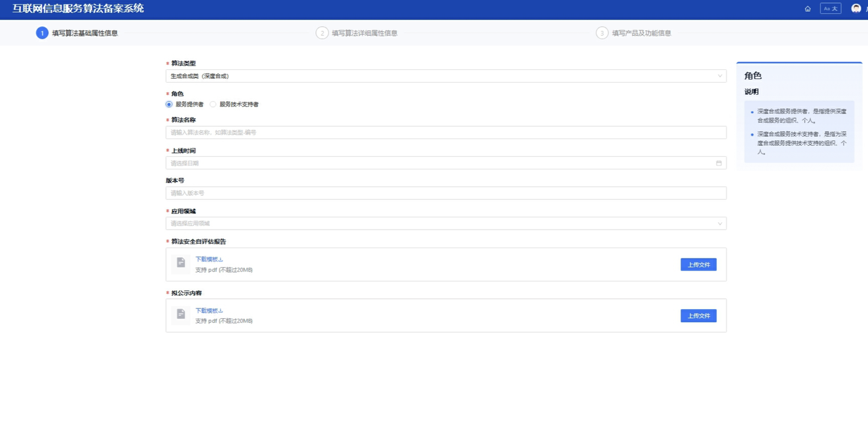Click step 3 circle icon in progress bar

click(x=602, y=33)
